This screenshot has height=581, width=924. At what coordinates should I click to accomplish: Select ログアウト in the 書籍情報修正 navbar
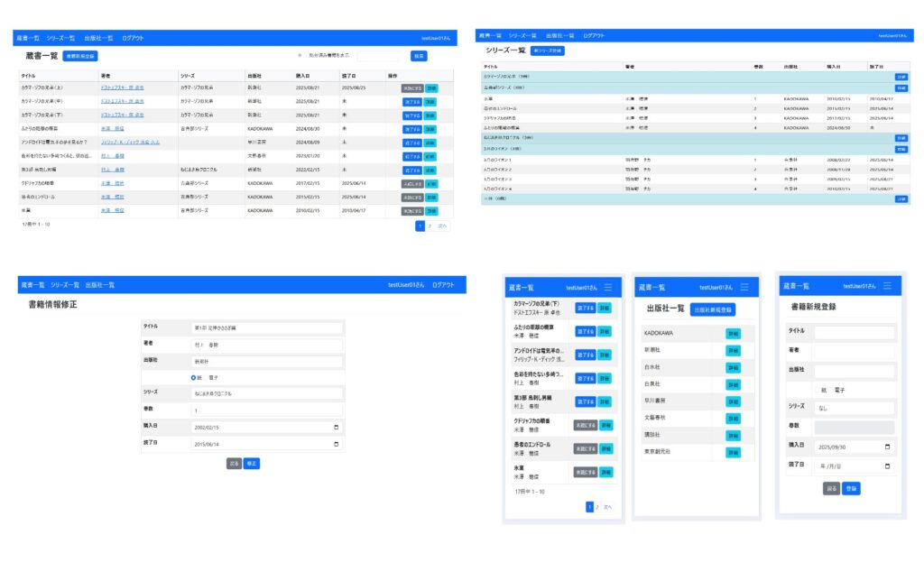[x=443, y=285]
